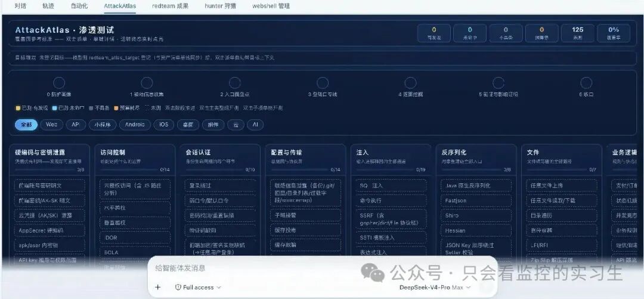644x299 pixels.
Task: Open the redteam 成果 tab
Action: tap(171, 6)
